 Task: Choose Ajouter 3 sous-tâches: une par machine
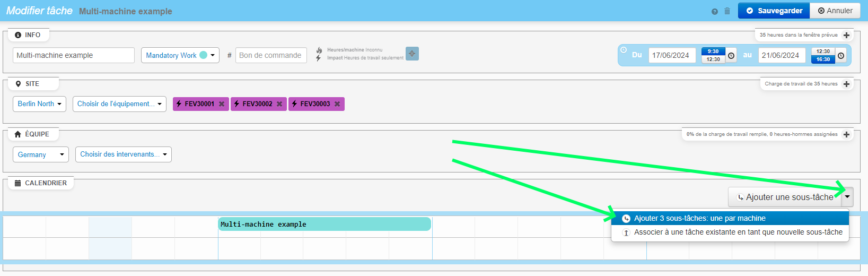pos(699,218)
